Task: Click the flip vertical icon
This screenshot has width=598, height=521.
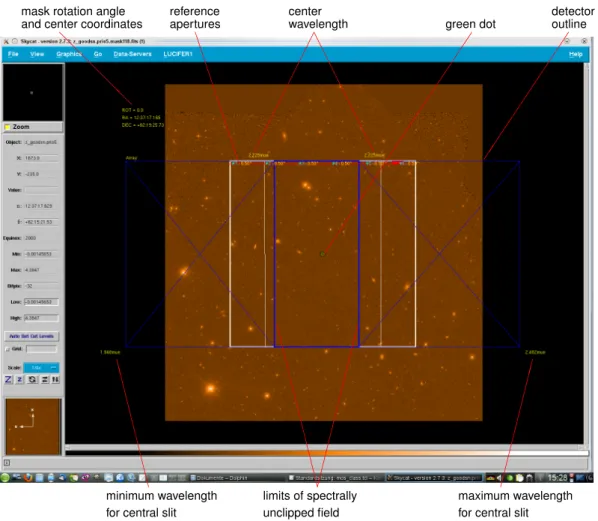Action: (x=56, y=379)
